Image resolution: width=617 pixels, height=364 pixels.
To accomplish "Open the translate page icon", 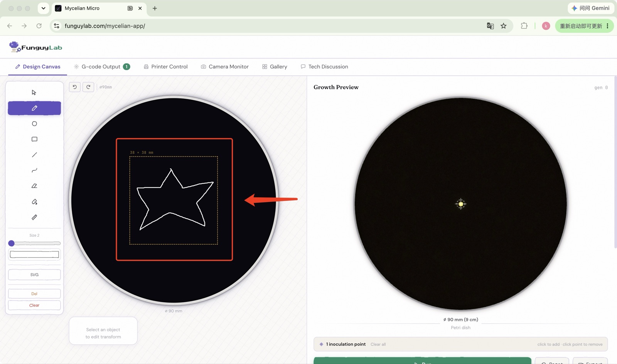I will coord(490,26).
